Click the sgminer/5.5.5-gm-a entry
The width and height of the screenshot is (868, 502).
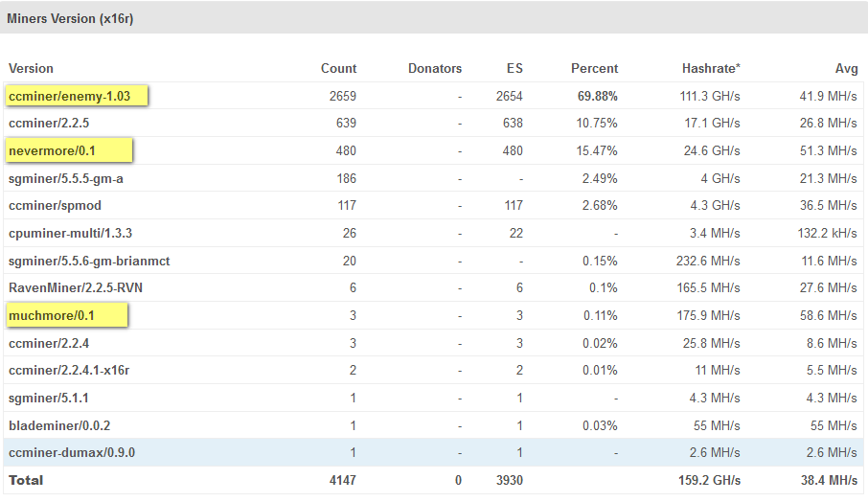pyautogui.click(x=65, y=178)
